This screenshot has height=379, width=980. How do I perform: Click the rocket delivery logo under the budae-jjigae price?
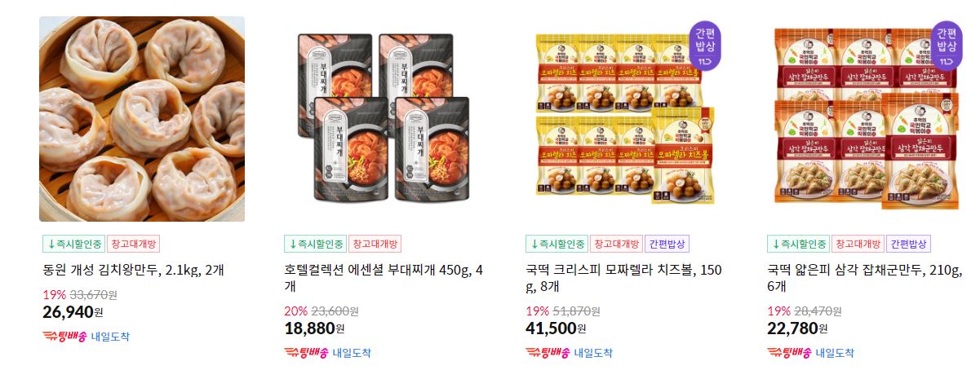306,353
